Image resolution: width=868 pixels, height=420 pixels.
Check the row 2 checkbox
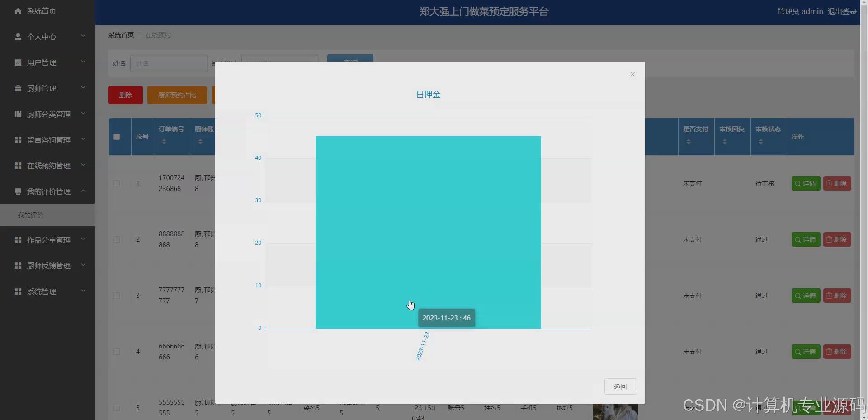pos(117,239)
